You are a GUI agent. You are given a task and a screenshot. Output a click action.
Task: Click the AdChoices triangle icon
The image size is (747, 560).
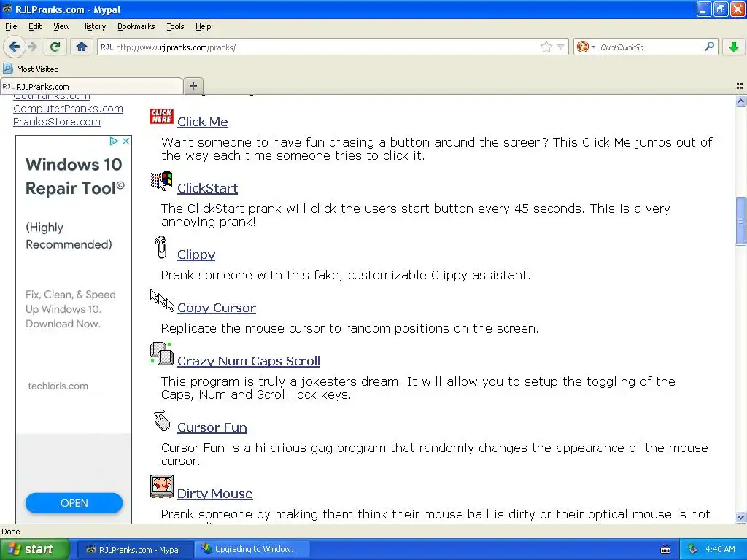coord(113,141)
